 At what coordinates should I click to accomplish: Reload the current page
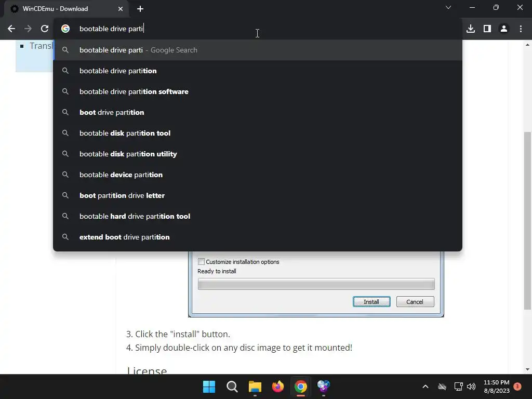click(x=45, y=29)
